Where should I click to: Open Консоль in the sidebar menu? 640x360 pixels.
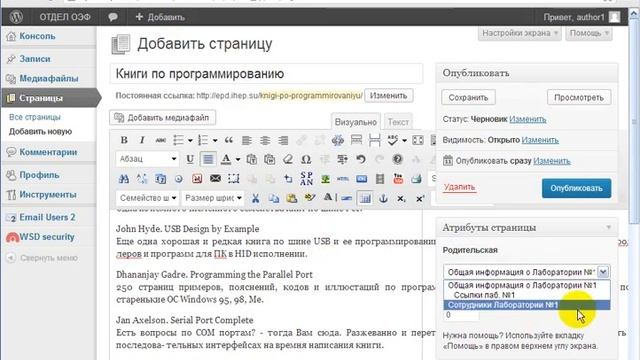tap(37, 36)
